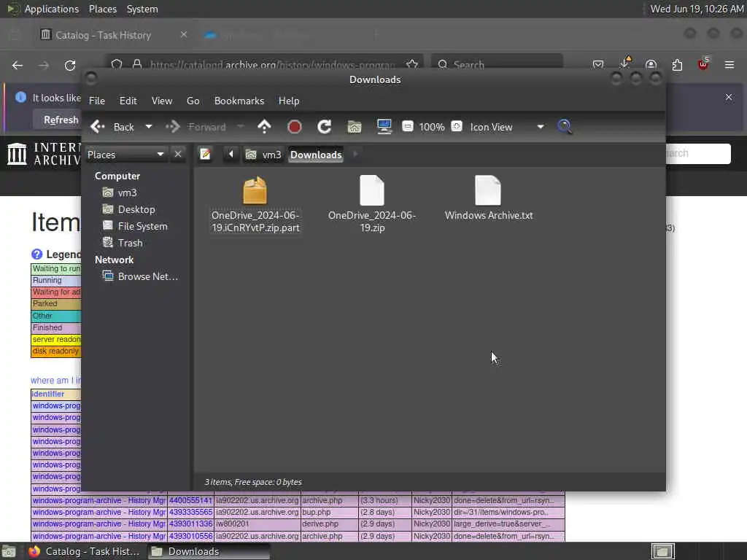This screenshot has width=747, height=560.
Task: Open File System in the sidebar
Action: tap(135, 226)
